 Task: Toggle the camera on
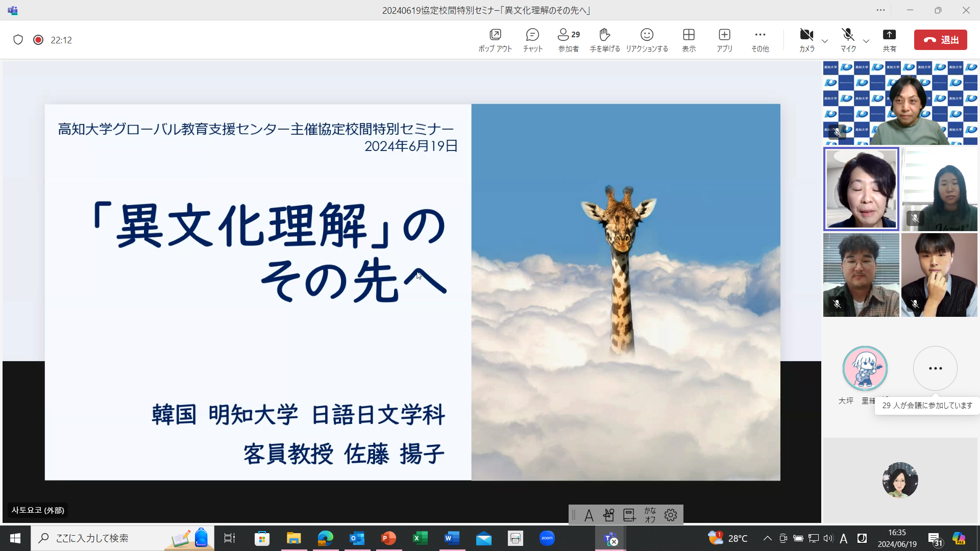[806, 40]
